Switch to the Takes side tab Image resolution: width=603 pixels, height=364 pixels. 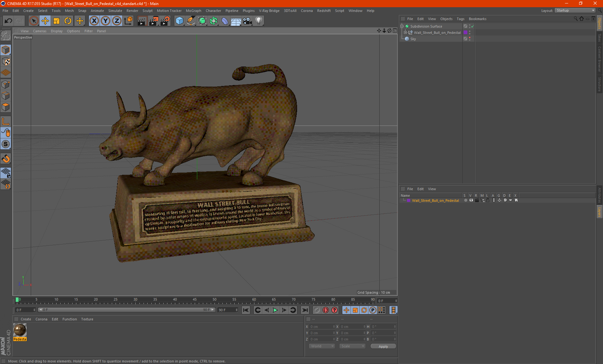tap(600, 38)
